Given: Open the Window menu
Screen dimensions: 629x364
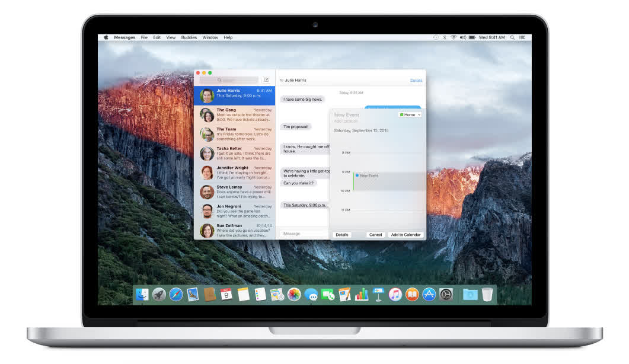Looking at the screenshot, I should click(210, 37).
